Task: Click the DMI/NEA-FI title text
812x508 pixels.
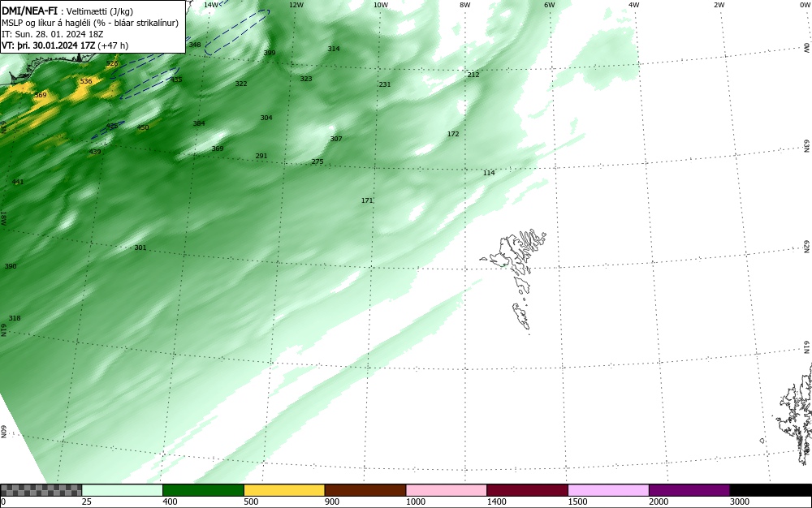Action: click(x=29, y=10)
